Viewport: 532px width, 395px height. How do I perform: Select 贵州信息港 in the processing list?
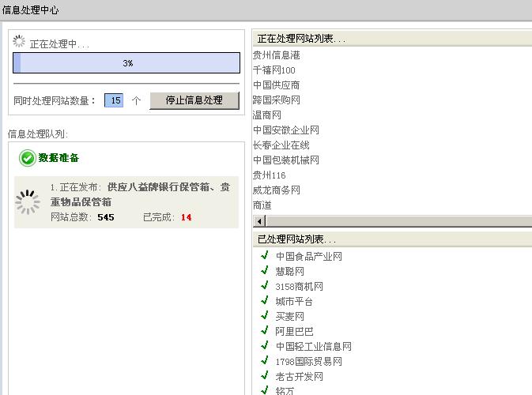click(277, 55)
